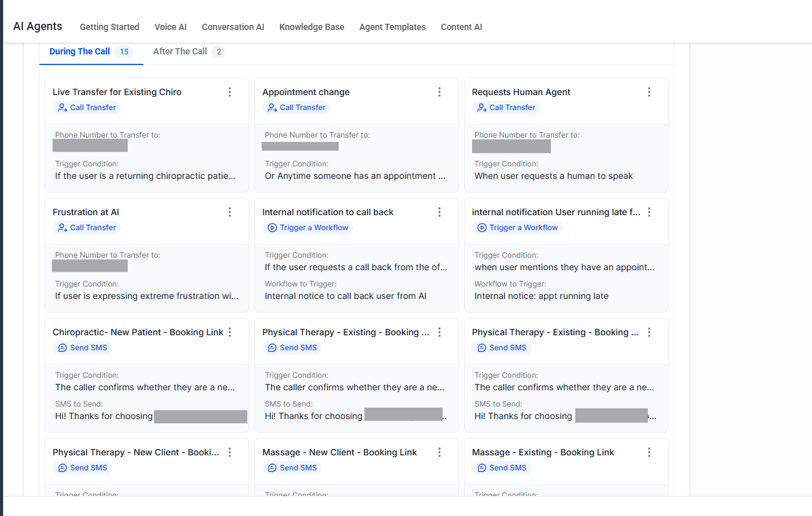812x516 pixels.
Task: Click Call Transfer badge under Frustration at AI
Action: [87, 228]
